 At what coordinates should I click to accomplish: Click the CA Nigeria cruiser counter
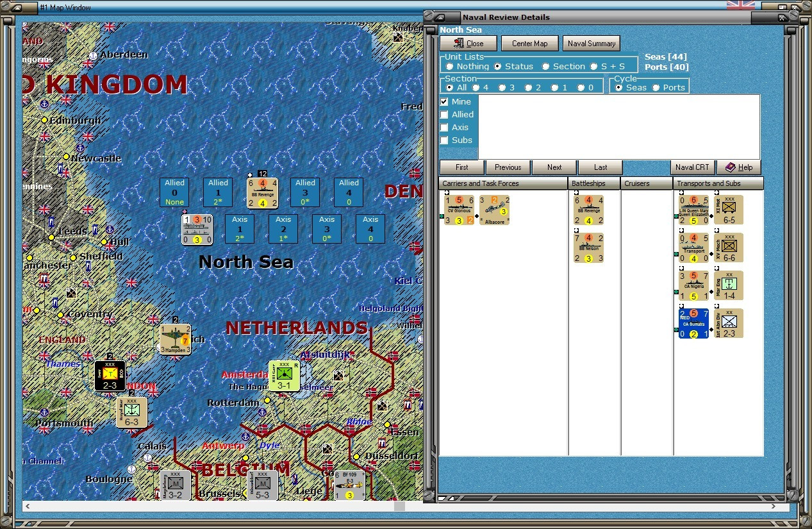(694, 285)
